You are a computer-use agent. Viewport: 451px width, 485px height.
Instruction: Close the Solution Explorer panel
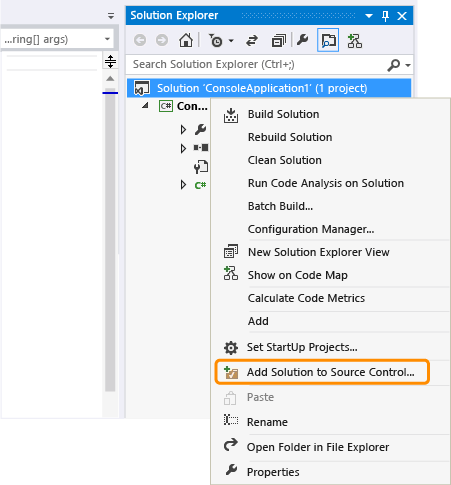tap(402, 16)
